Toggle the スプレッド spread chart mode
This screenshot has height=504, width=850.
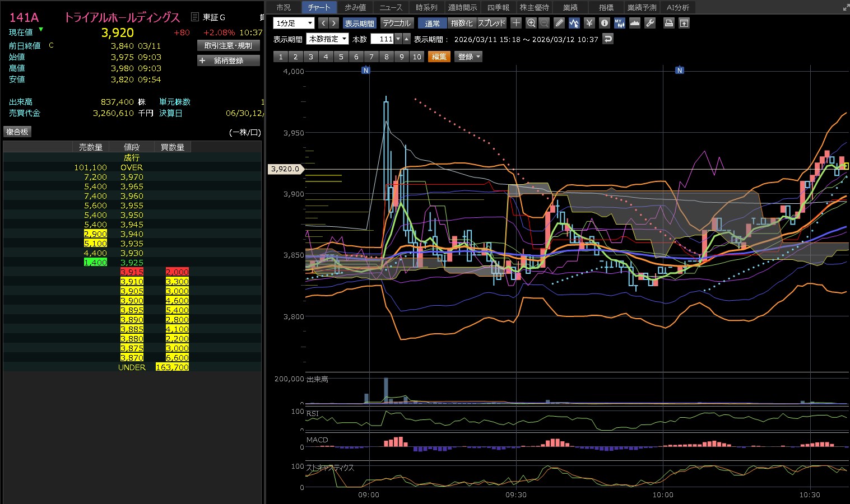click(x=491, y=23)
